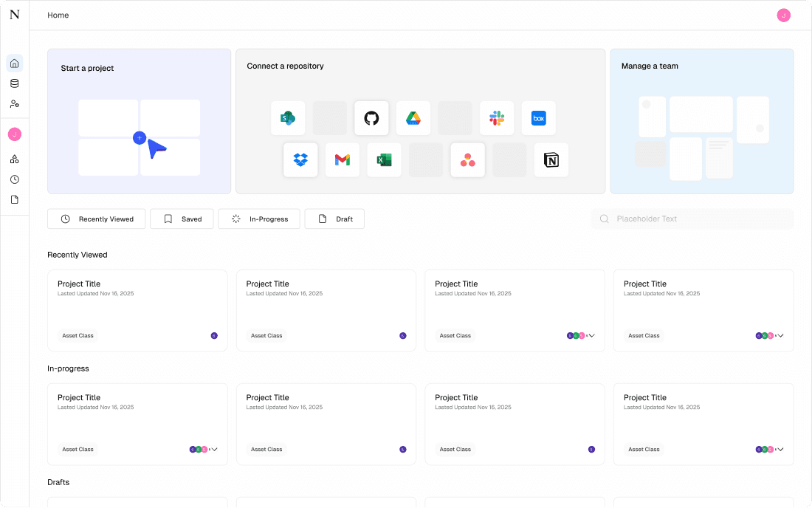Click member avatar on third In-progress card

coord(591,450)
